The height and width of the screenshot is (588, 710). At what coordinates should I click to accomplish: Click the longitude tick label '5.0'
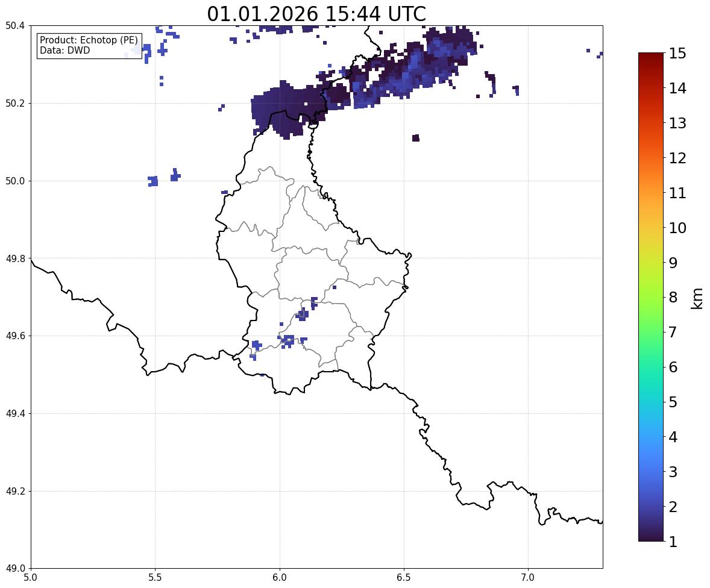click(x=31, y=578)
